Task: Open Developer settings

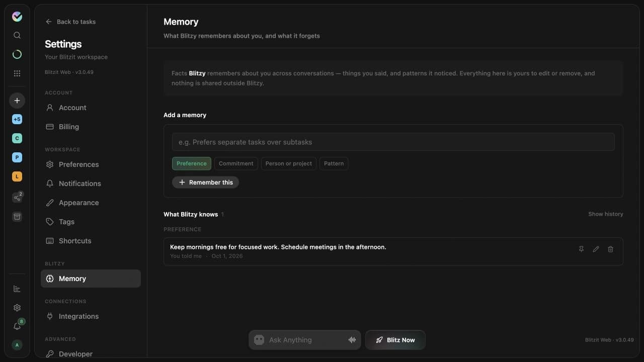Action: point(91,354)
